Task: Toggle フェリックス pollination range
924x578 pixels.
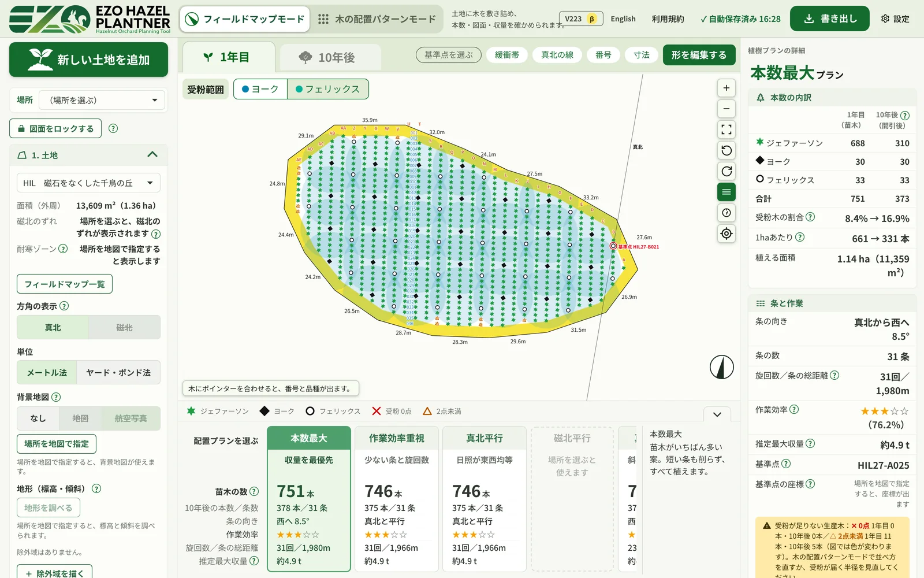Action: [x=327, y=89]
